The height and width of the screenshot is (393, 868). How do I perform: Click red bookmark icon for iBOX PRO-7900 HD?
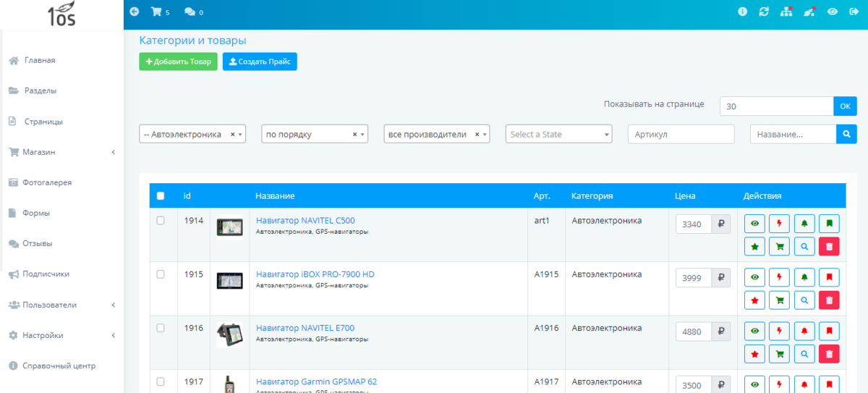tap(829, 277)
